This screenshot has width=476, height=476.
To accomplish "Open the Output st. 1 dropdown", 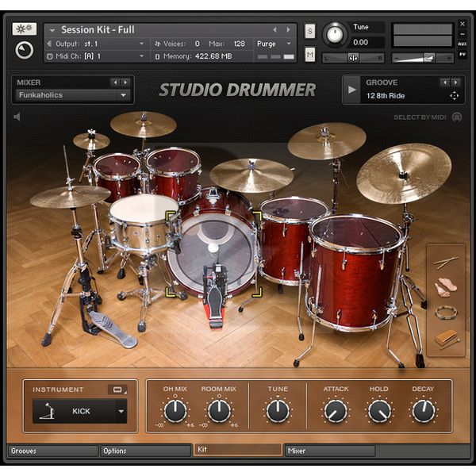I will coord(141,44).
